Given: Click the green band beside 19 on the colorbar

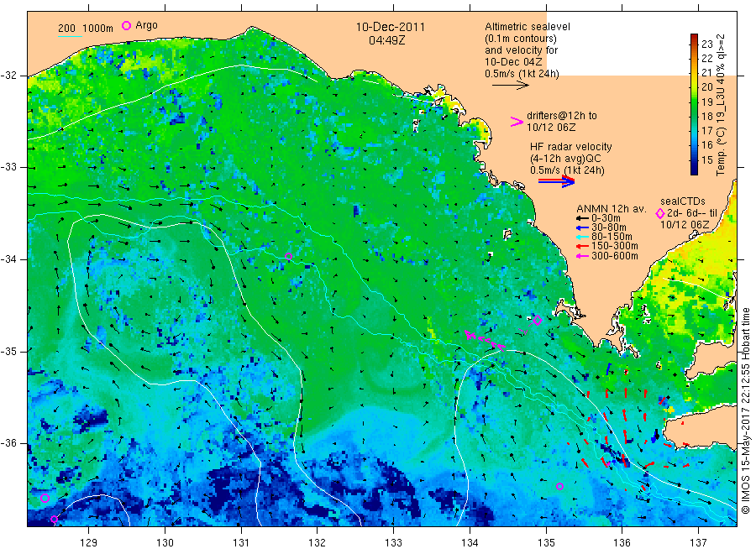Looking at the screenshot, I should pyautogui.click(x=694, y=102).
